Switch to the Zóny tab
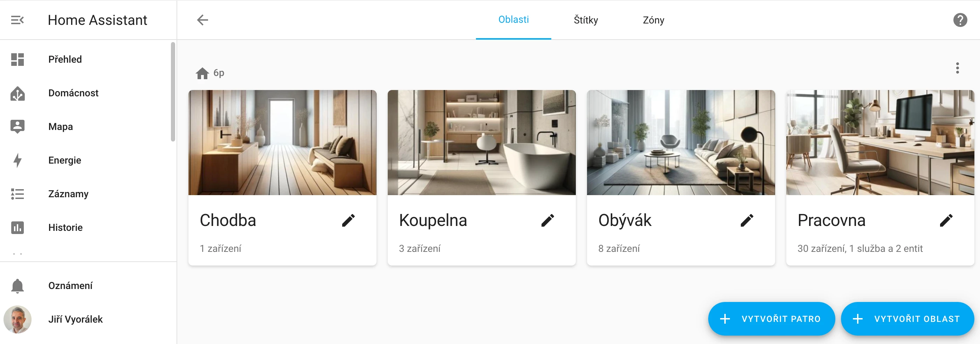 [x=653, y=20]
